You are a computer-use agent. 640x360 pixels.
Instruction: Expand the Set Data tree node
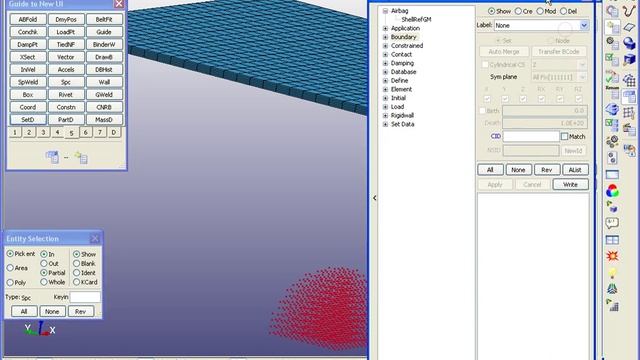385,124
